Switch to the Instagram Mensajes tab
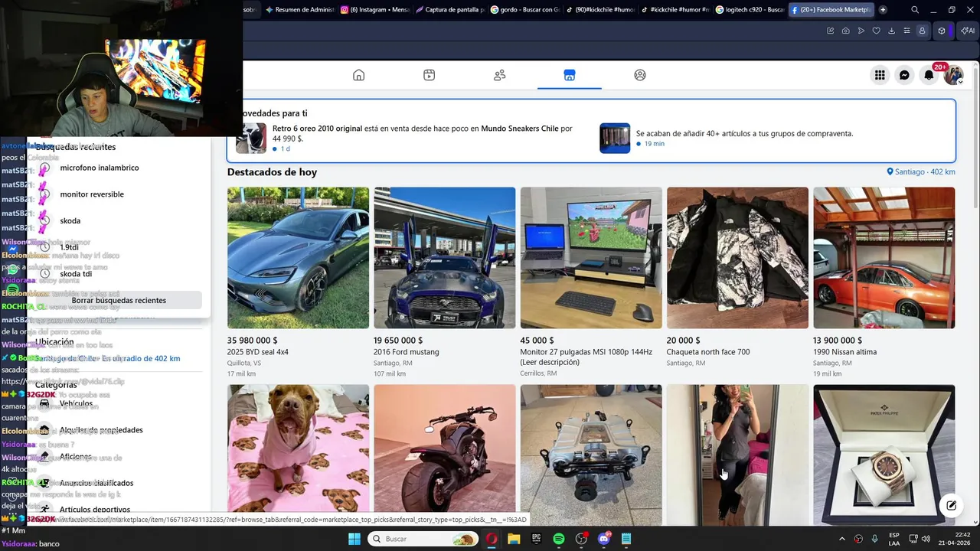This screenshot has height=551, width=980. (x=374, y=10)
